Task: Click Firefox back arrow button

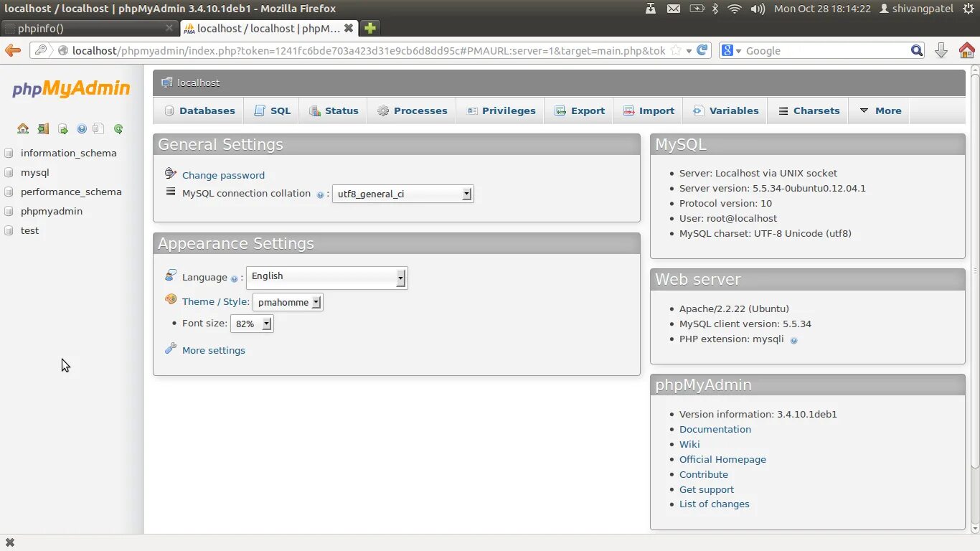Action: [x=13, y=50]
